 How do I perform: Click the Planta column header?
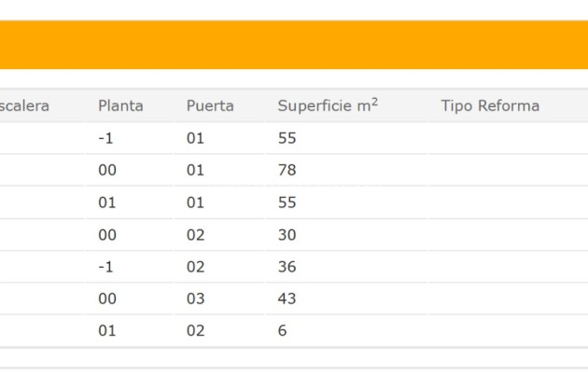pyautogui.click(x=120, y=106)
